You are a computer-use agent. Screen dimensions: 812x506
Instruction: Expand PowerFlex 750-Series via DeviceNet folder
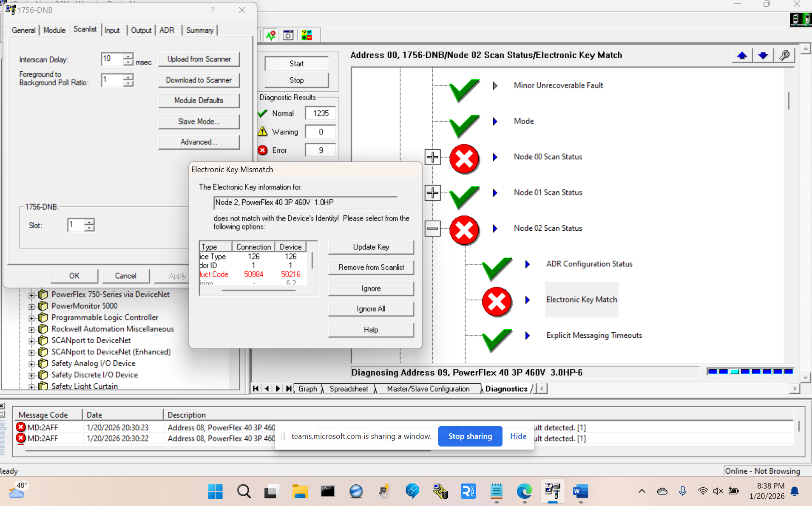(x=31, y=295)
